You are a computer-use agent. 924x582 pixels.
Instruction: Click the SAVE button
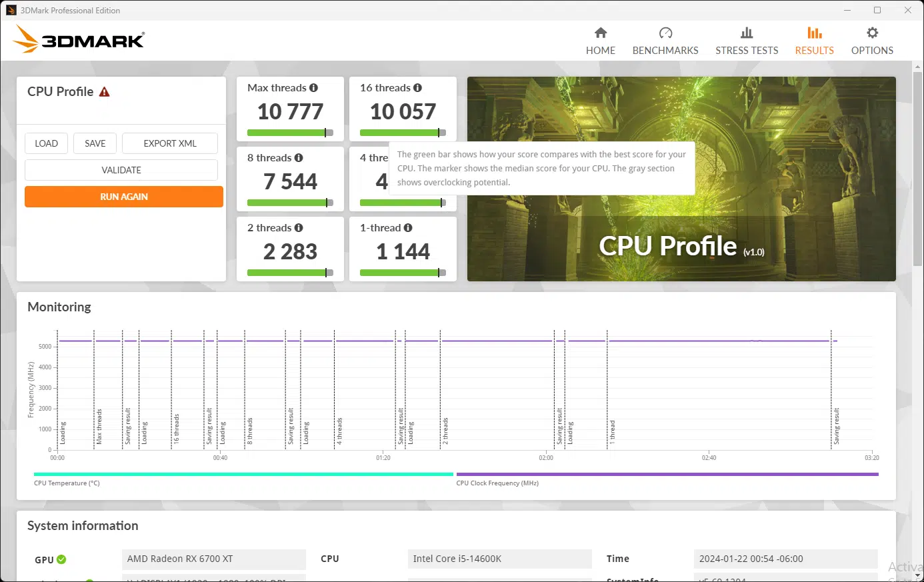point(95,143)
